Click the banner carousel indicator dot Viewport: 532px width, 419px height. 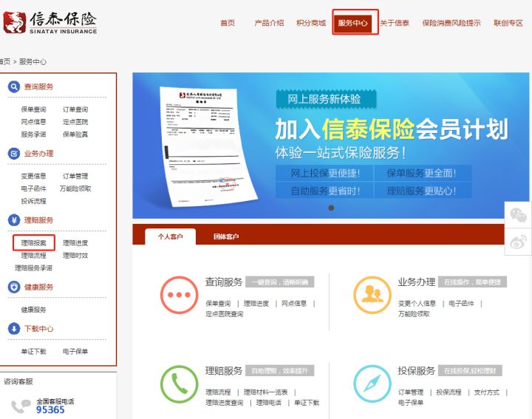[x=331, y=208]
